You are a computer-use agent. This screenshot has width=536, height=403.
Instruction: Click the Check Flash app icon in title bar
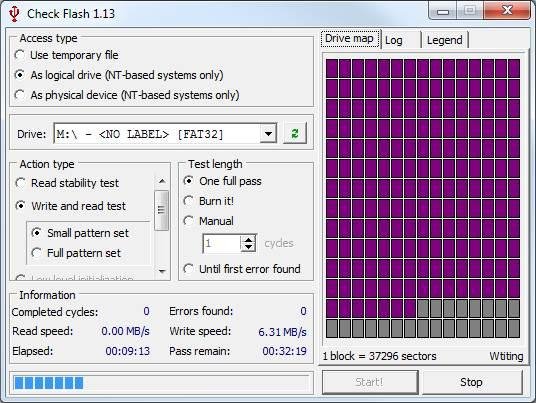click(14, 14)
